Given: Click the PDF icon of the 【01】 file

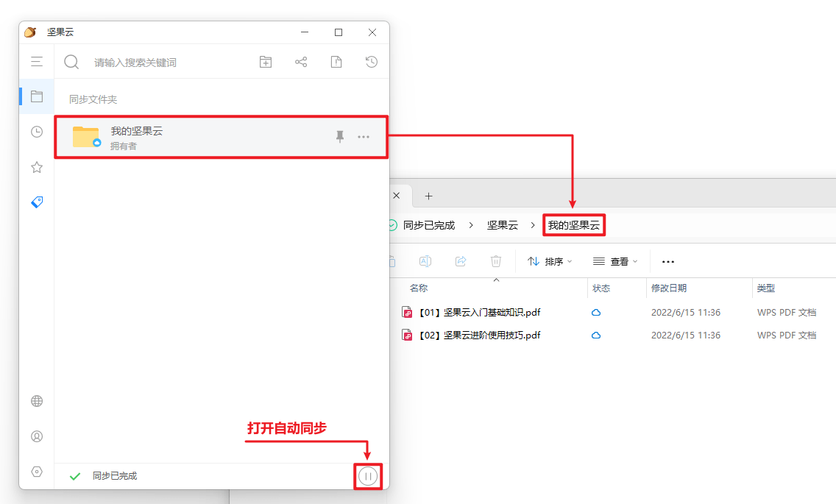Looking at the screenshot, I should 407,313.
